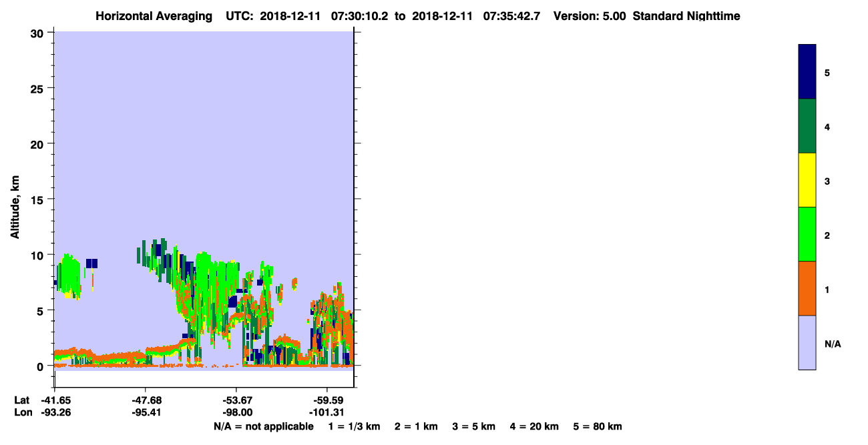Click the dark green color bar segment 4
868x445 pixels.
(x=807, y=126)
